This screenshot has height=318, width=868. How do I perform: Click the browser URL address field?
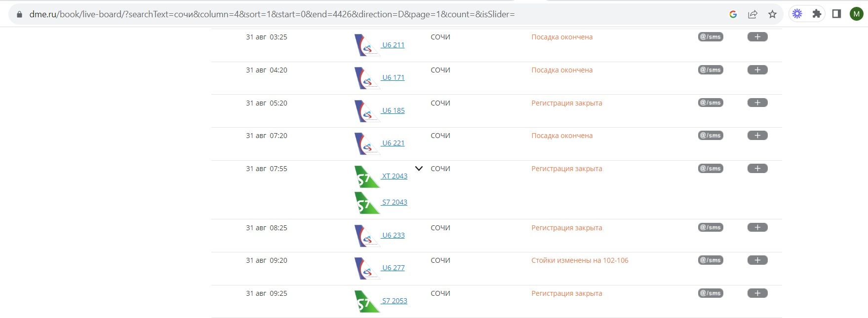(x=346, y=14)
